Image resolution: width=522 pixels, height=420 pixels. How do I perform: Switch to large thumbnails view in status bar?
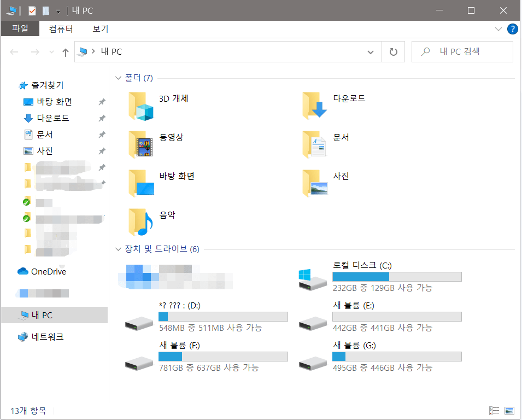point(510,410)
